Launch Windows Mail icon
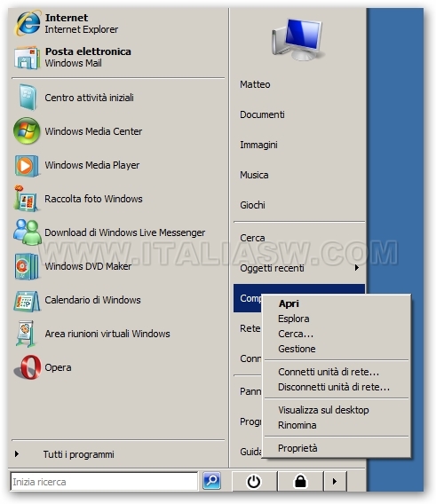436x504 pixels. pyautogui.click(x=27, y=58)
